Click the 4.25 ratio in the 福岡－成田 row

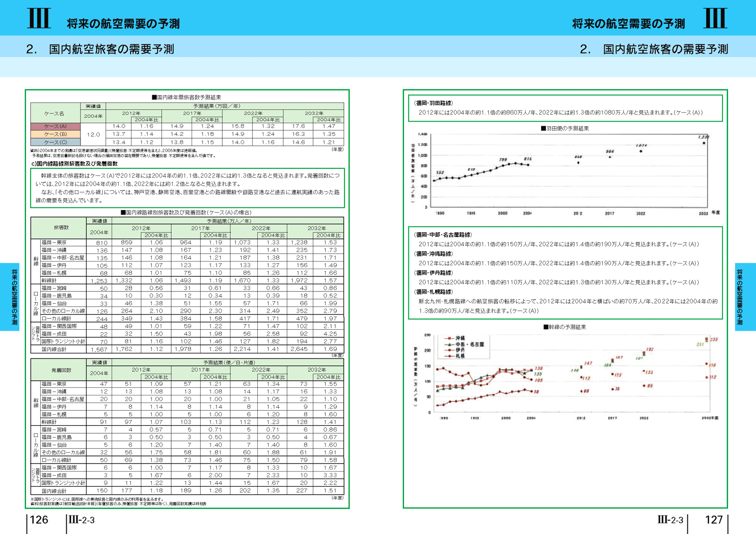pyautogui.click(x=330, y=333)
